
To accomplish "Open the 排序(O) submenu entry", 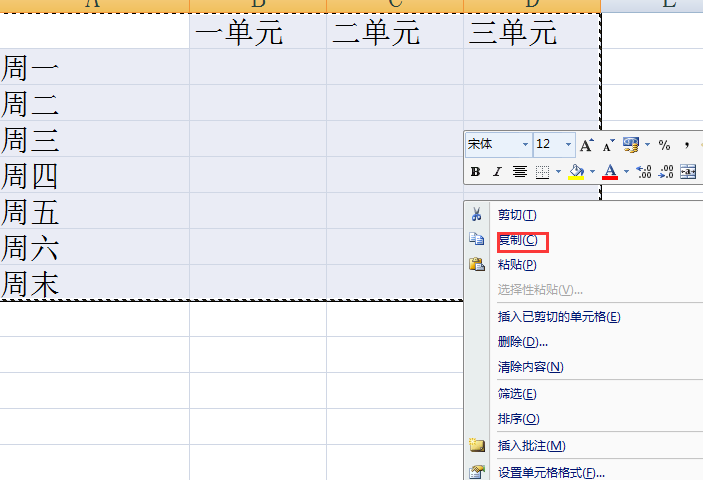I will click(x=518, y=419).
